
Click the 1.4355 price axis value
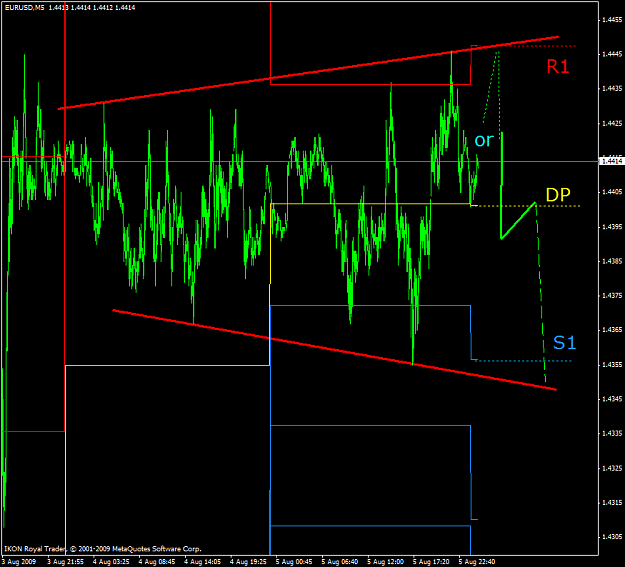click(612, 364)
